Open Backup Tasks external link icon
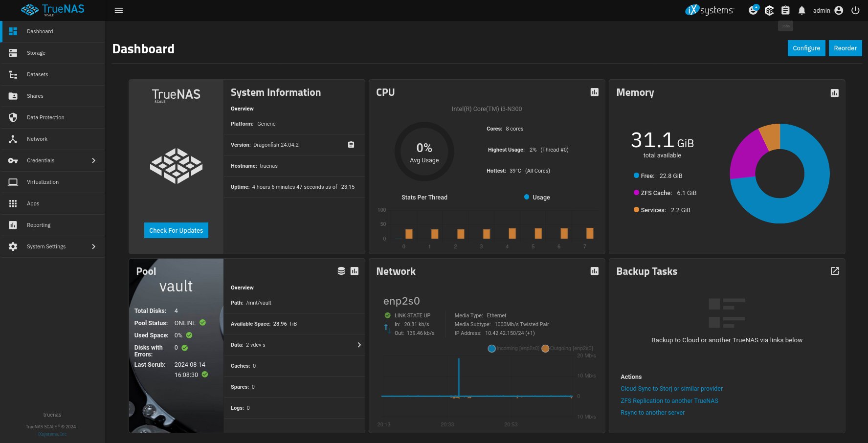Screen dimensions: 868x443 pyautogui.click(x=835, y=271)
